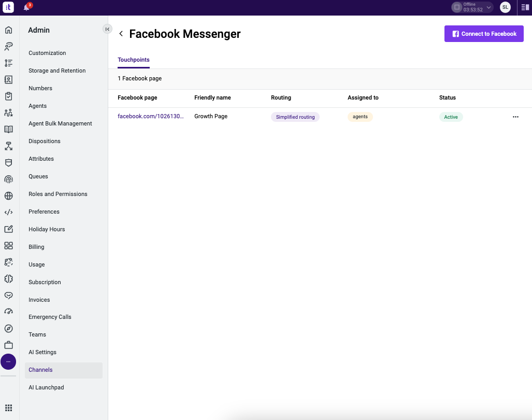Open Queues admin page

tap(38, 177)
